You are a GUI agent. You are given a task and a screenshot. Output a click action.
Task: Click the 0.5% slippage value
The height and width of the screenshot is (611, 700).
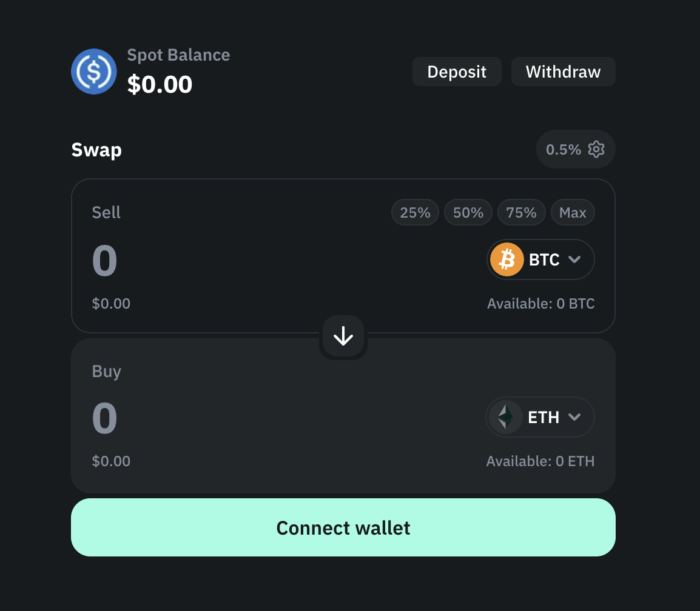point(564,149)
